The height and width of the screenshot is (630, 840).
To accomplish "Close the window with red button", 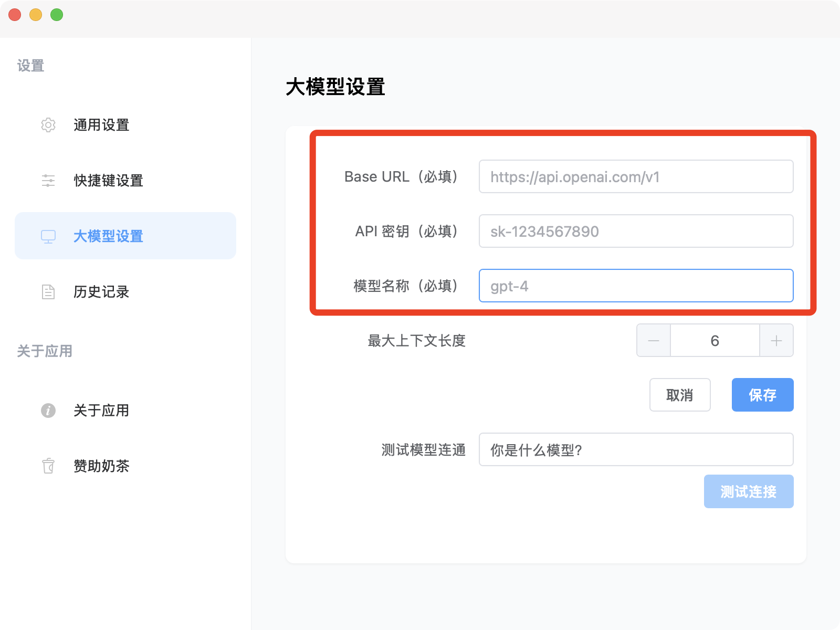I will (15, 15).
